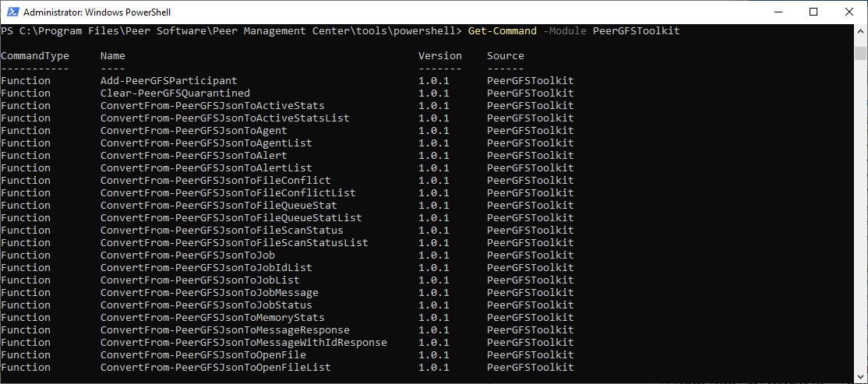Minimize the PowerShell window
Viewport: 868px width, 384px height.
tap(777, 12)
